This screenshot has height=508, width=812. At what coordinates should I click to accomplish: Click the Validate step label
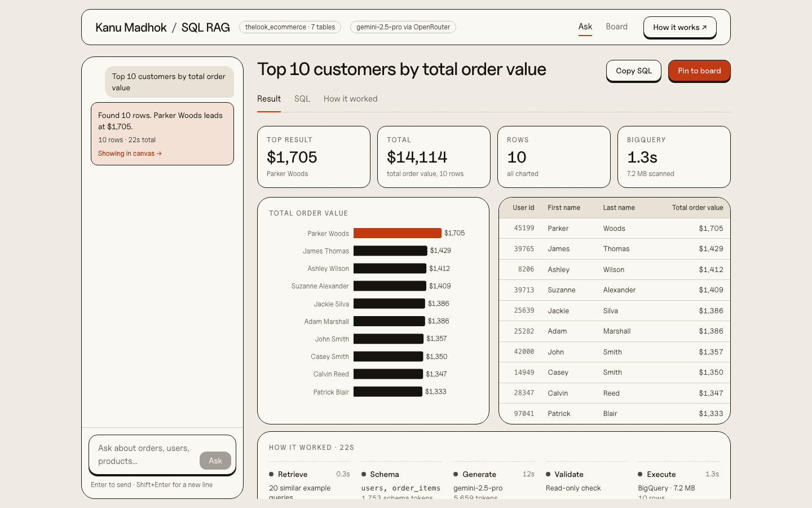569,475
